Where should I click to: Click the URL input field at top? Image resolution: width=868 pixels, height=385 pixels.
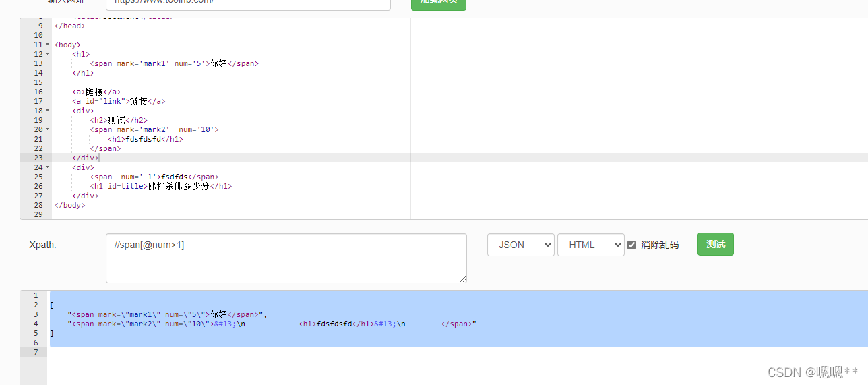point(248,5)
